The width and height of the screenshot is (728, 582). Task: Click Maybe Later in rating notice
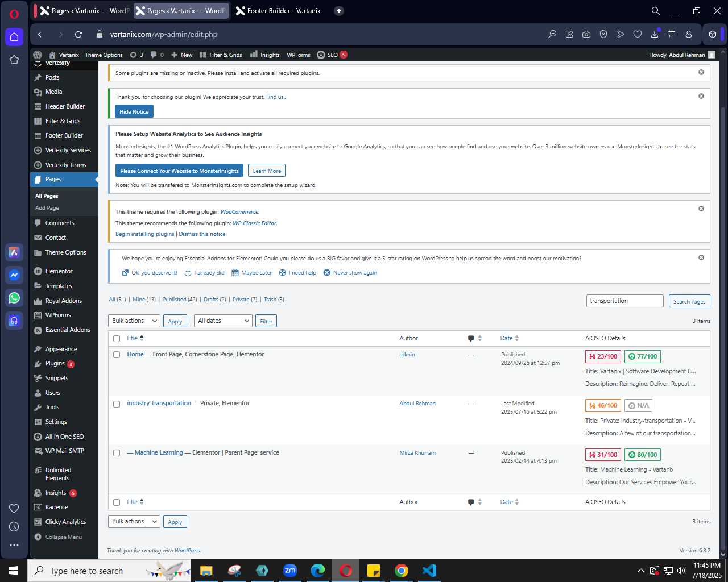click(252, 273)
